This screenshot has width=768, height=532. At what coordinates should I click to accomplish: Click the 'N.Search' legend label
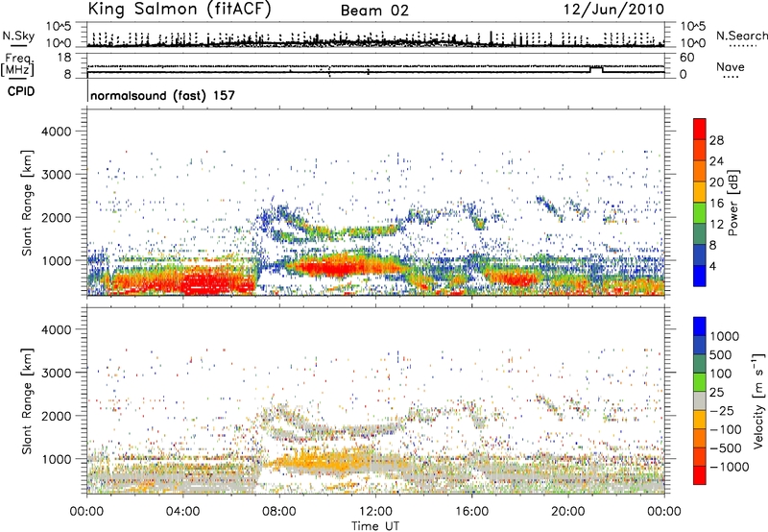point(741,36)
